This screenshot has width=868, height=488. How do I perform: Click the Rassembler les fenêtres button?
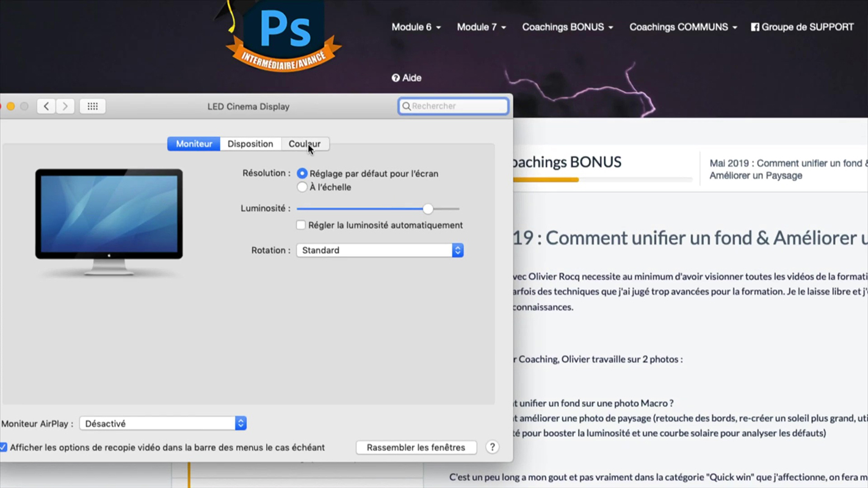[x=416, y=447]
